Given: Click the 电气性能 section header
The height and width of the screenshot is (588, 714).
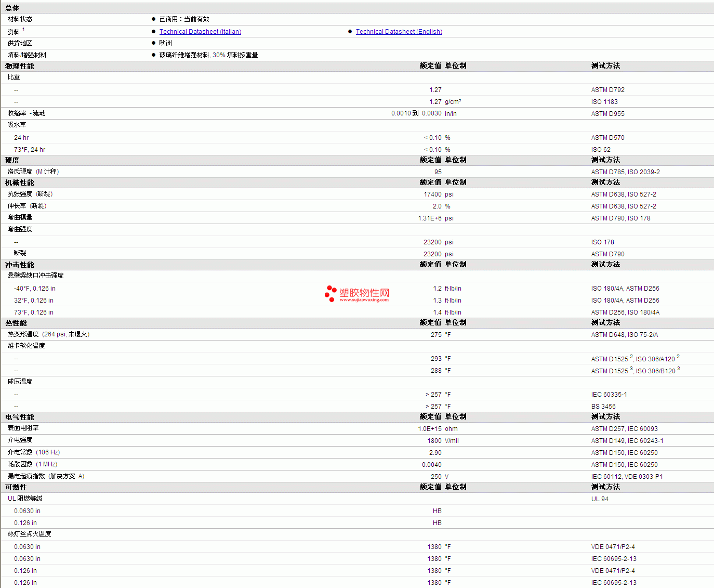Looking at the screenshot, I should coord(20,417).
